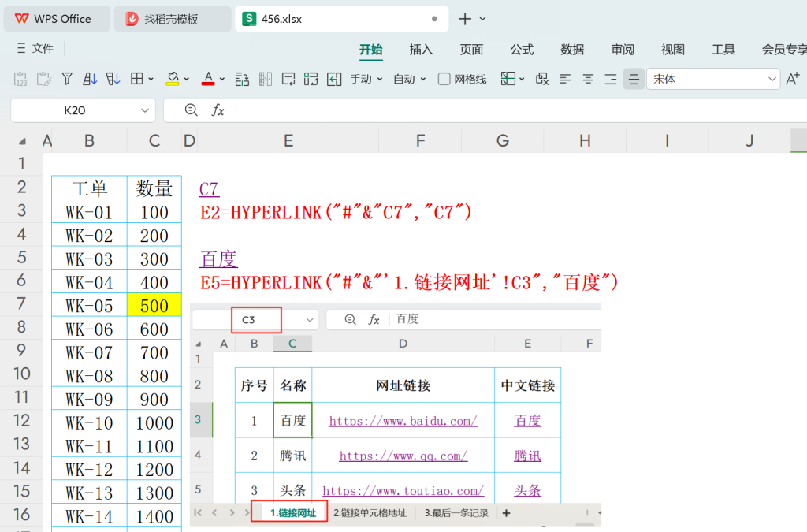The image size is (807, 532).
Task: Expand the fill color dropdown arrow
Action: coord(186,80)
